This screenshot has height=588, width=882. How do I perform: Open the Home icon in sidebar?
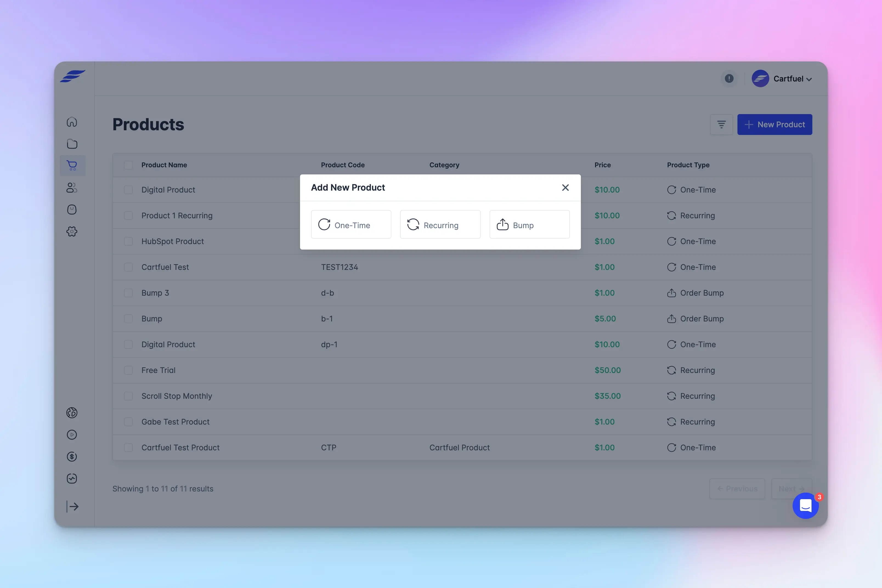coord(72,122)
